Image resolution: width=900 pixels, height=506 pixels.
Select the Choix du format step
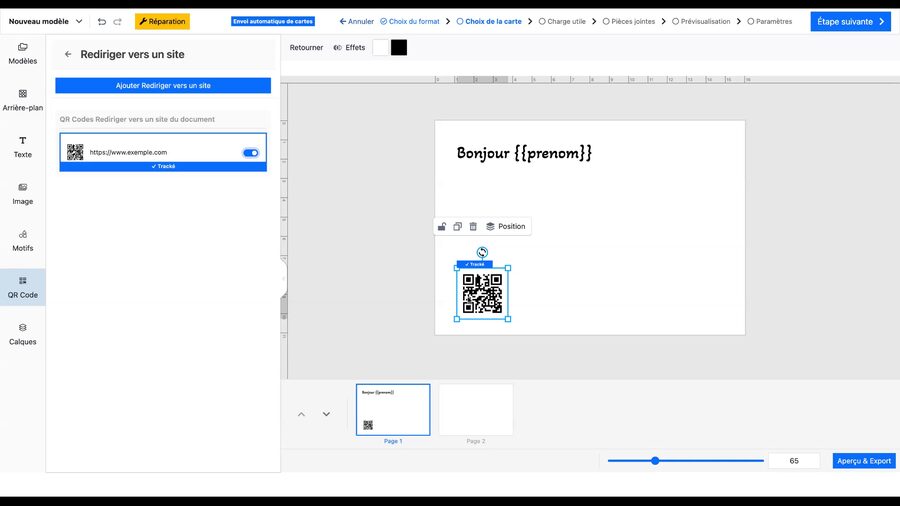pyautogui.click(x=409, y=22)
